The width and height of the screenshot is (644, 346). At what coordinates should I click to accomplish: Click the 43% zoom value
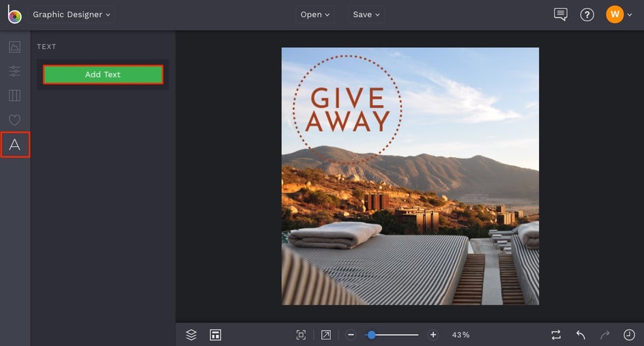pos(460,335)
